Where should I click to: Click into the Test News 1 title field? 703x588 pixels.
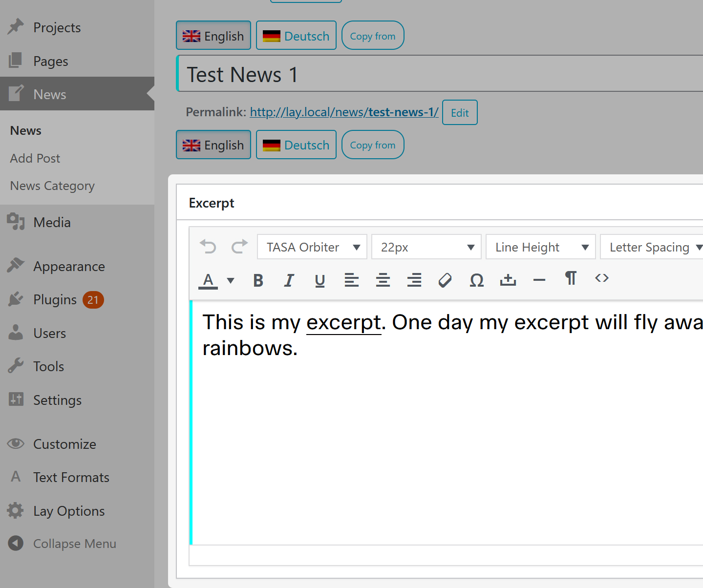[x=440, y=75]
